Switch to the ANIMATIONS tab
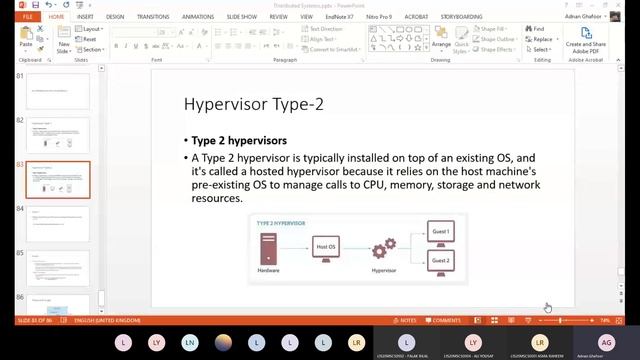 (x=198, y=17)
